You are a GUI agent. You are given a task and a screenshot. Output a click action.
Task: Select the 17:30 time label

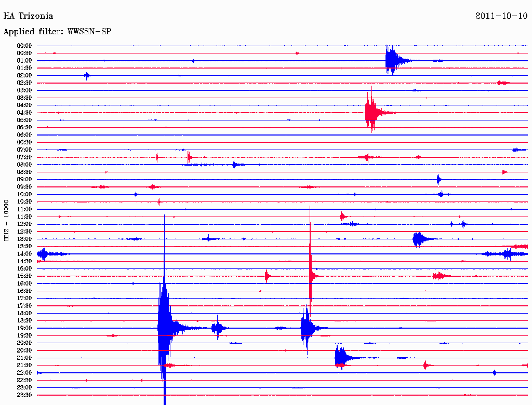pyautogui.click(x=24, y=306)
